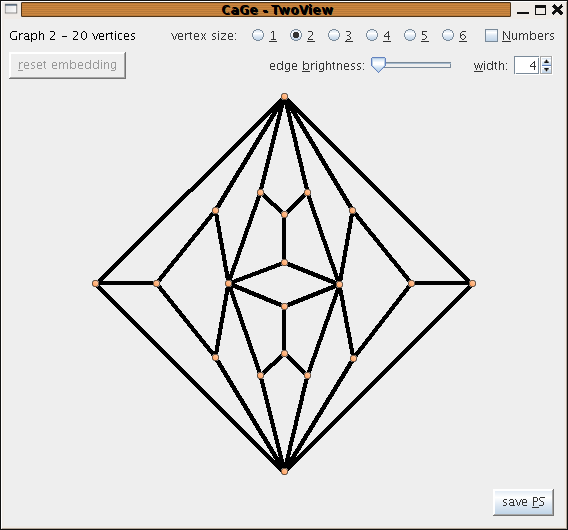568x530 pixels.
Task: Click the reset embedding button
Action: [67, 65]
